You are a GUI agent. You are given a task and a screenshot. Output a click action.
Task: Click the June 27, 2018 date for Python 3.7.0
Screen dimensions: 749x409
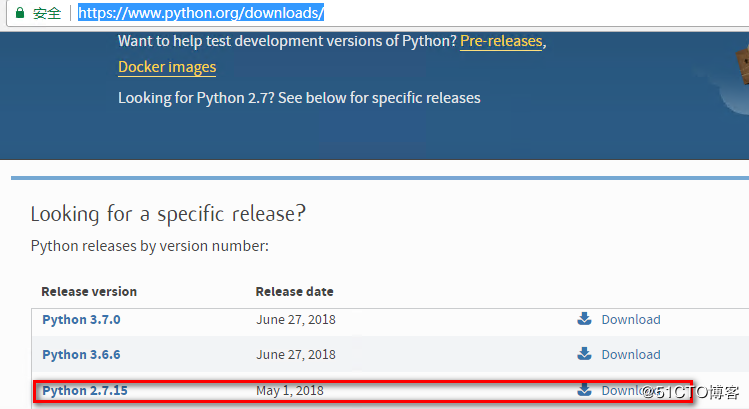[x=296, y=320]
